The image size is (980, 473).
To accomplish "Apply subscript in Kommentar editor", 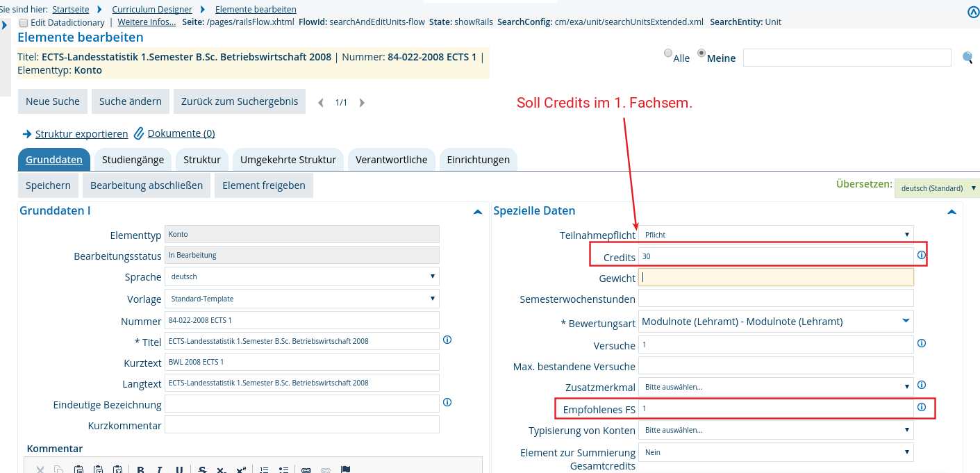I will [222, 470].
